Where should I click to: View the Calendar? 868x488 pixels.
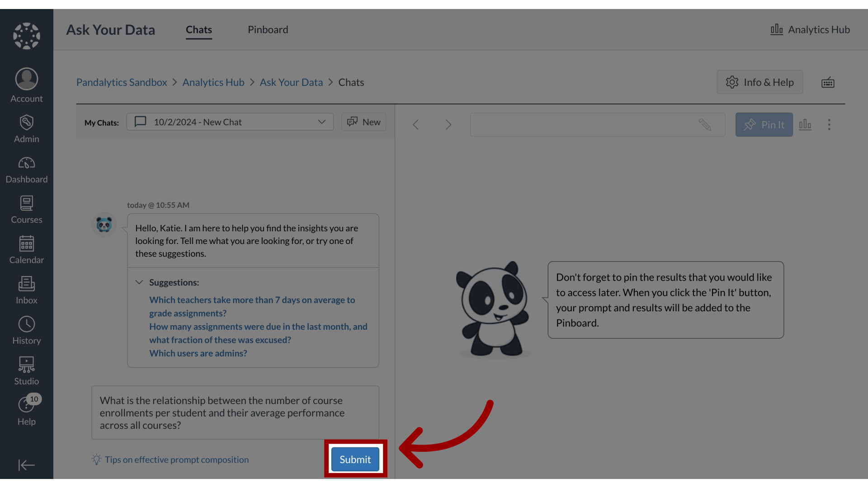pos(26,250)
